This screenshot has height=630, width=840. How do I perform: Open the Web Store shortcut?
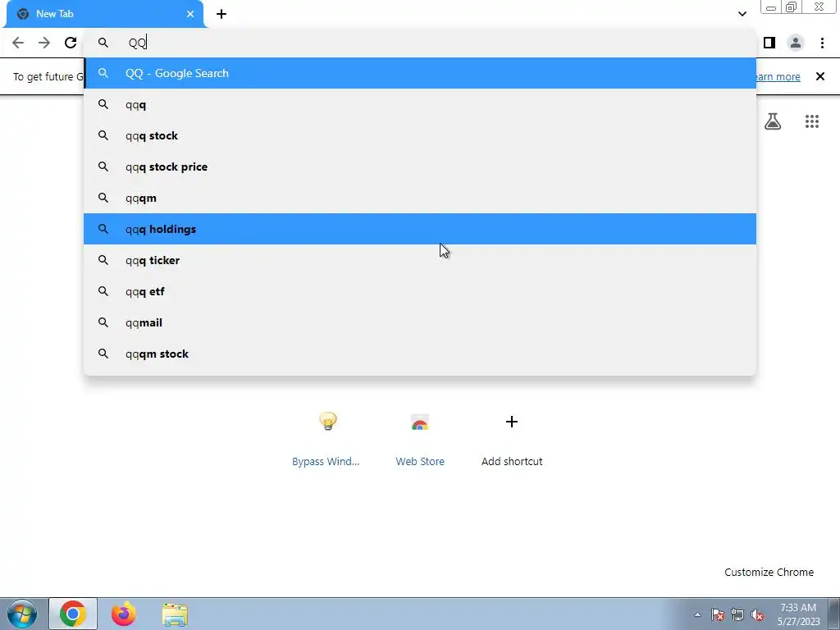[420, 438]
